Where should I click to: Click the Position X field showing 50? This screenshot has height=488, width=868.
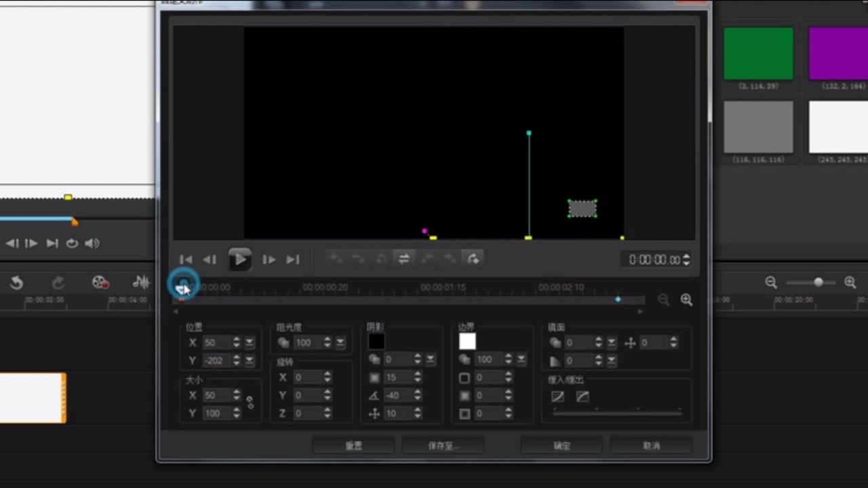(216, 342)
